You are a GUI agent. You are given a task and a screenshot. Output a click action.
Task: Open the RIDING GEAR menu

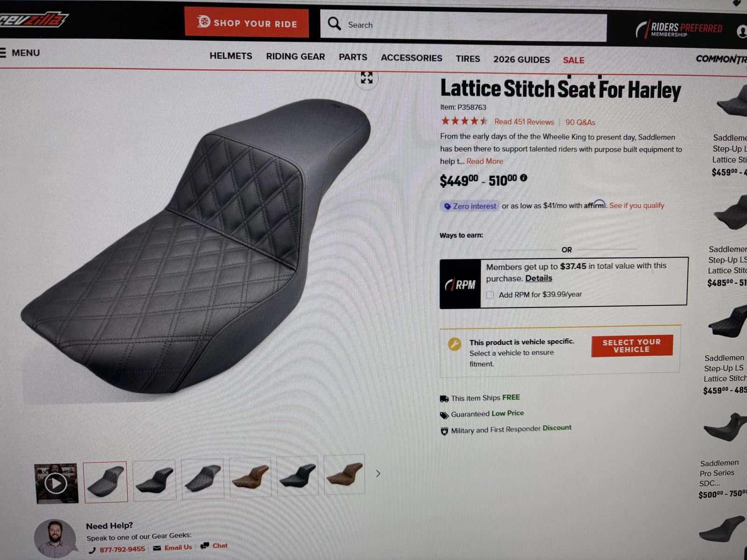(296, 56)
